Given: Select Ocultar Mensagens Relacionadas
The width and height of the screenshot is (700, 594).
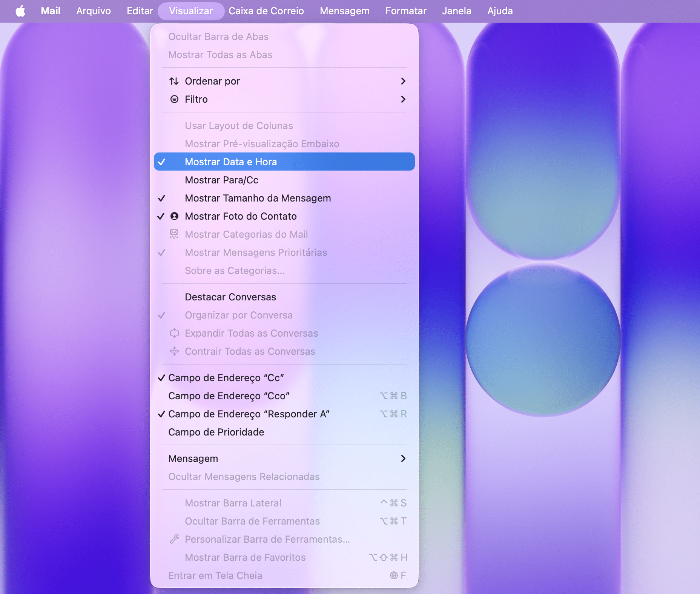Looking at the screenshot, I should coord(284,477).
